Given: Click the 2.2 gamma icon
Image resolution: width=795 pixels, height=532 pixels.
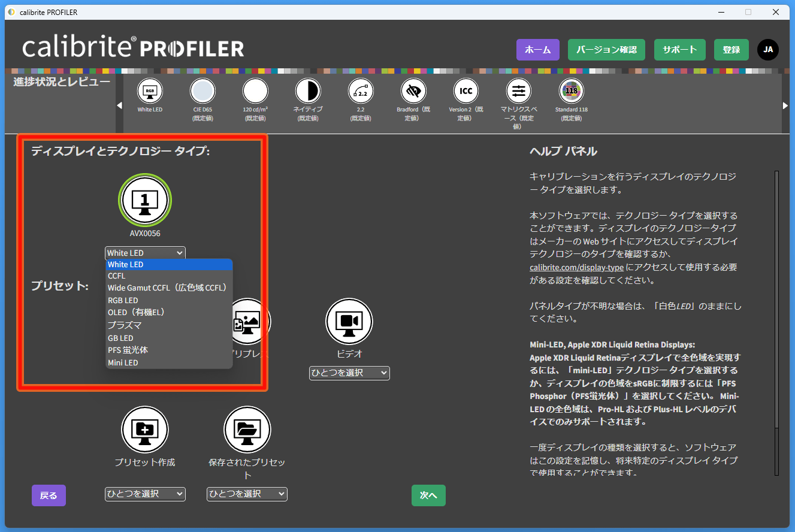Looking at the screenshot, I should pyautogui.click(x=361, y=91).
